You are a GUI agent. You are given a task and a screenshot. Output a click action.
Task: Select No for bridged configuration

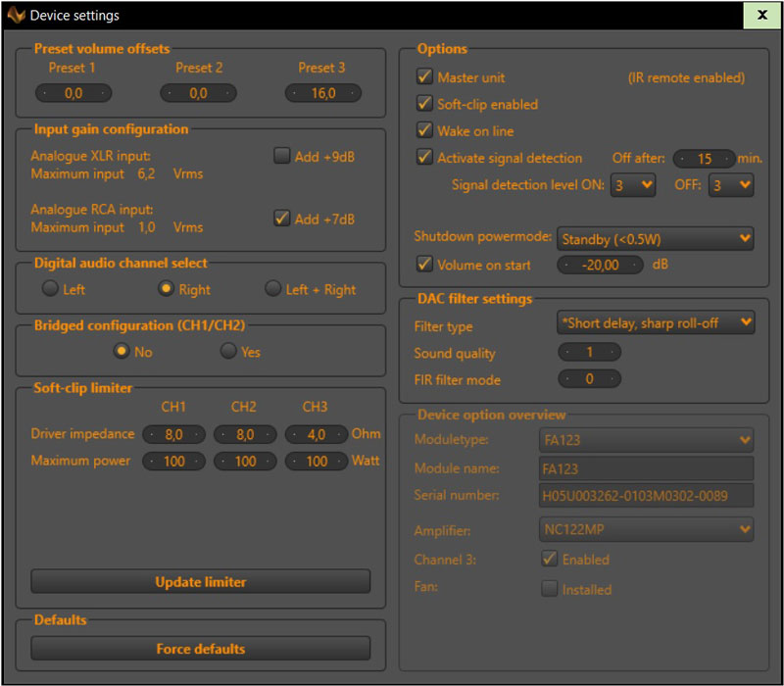121,351
